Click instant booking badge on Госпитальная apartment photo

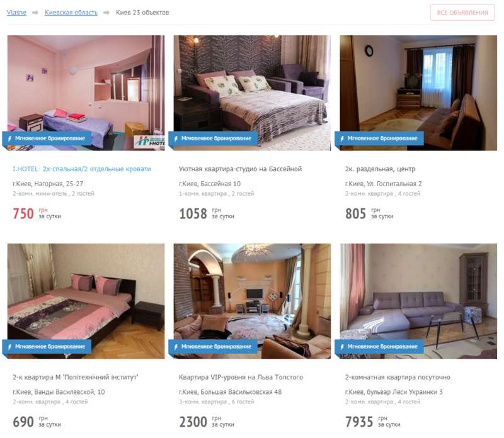(379, 138)
